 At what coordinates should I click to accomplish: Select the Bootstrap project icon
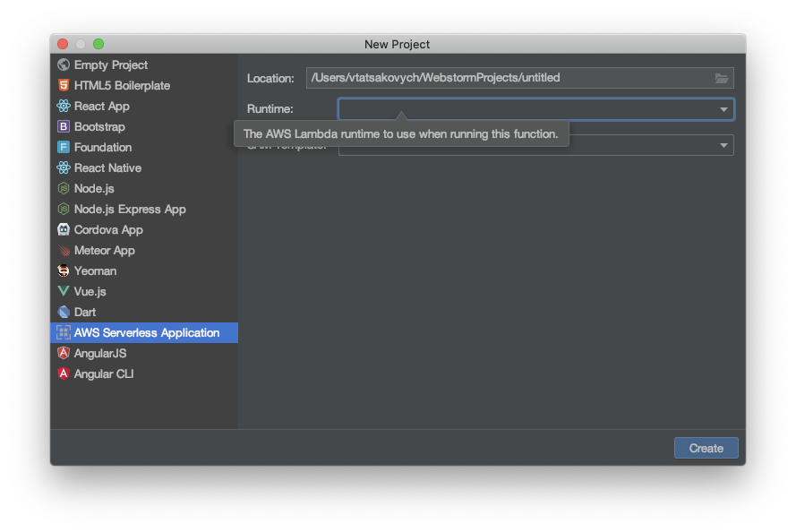tap(63, 126)
